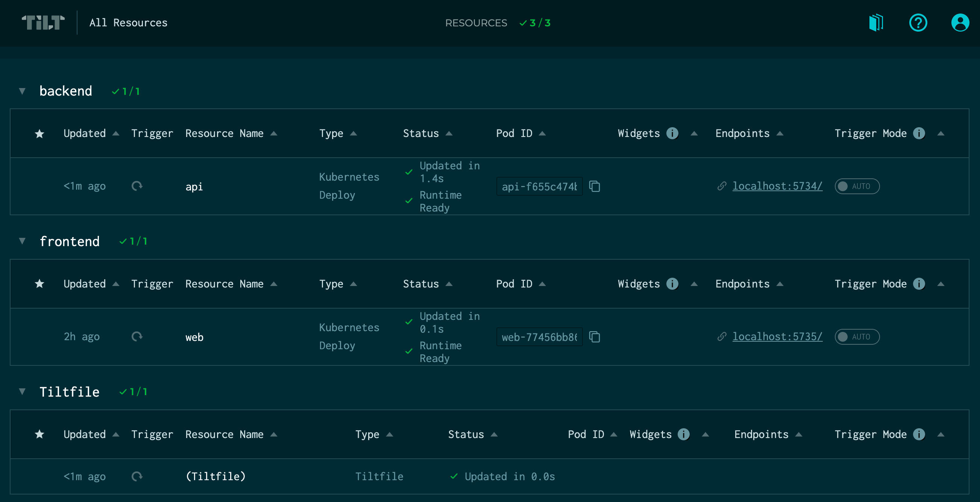Viewport: 980px width, 502px height.
Task: Open the localhost:5734/ endpoint link
Action: 777,186
